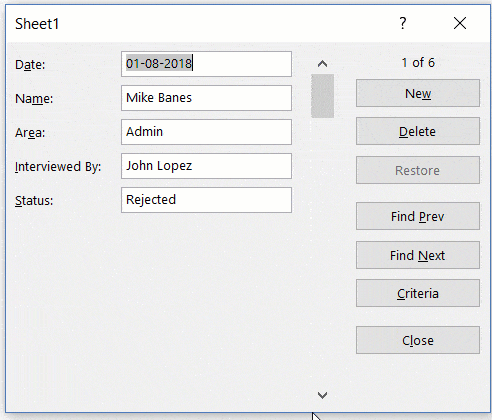Viewport: 492px width, 420px height.
Task: Click the Close button
Action: click(x=418, y=340)
